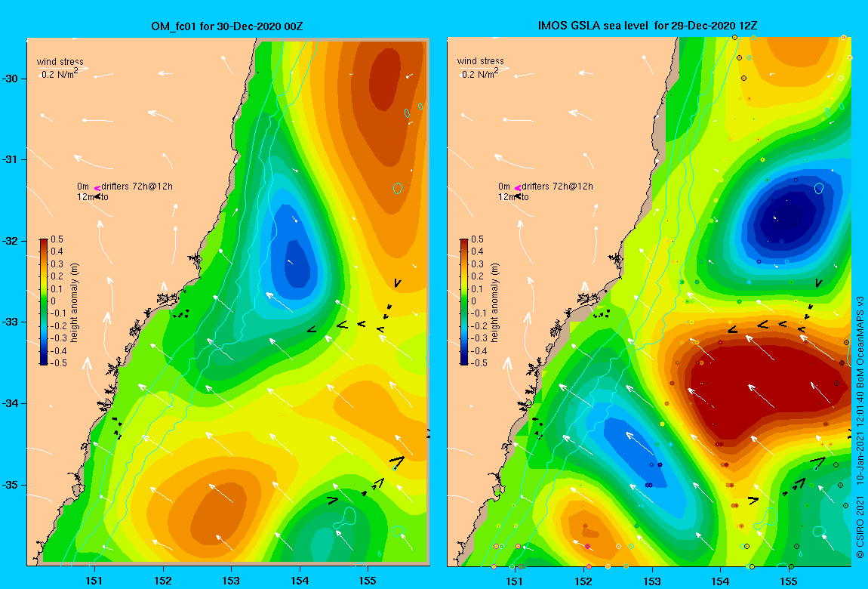Click the black 12m drifter arrow in right legend
The image size is (868, 589).
point(518,196)
